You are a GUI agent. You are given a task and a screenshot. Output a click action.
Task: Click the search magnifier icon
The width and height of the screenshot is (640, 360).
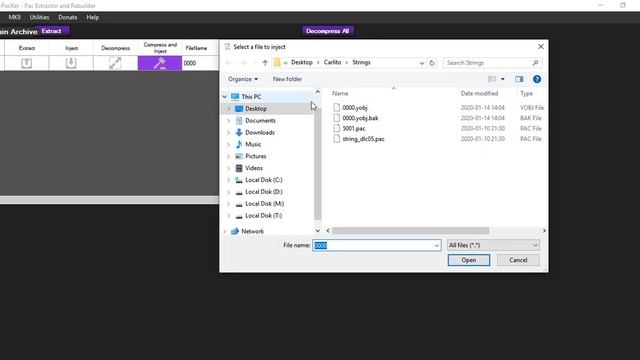coord(535,63)
